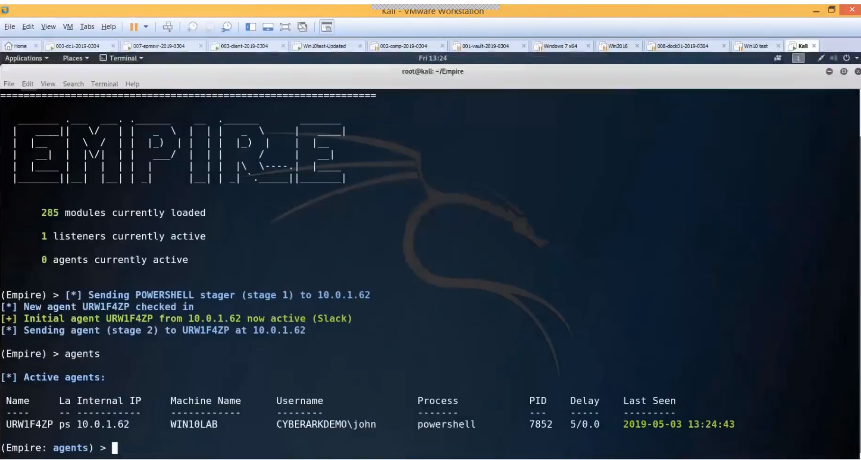Image resolution: width=861 pixels, height=460 pixels.
Task: Click username CYBERARKDEMO\john
Action: pyautogui.click(x=326, y=424)
